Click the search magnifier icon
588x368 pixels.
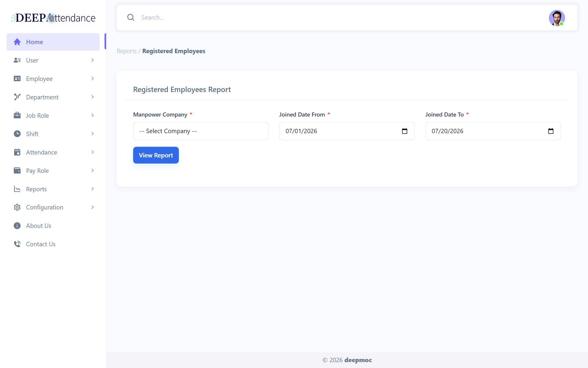point(131,18)
